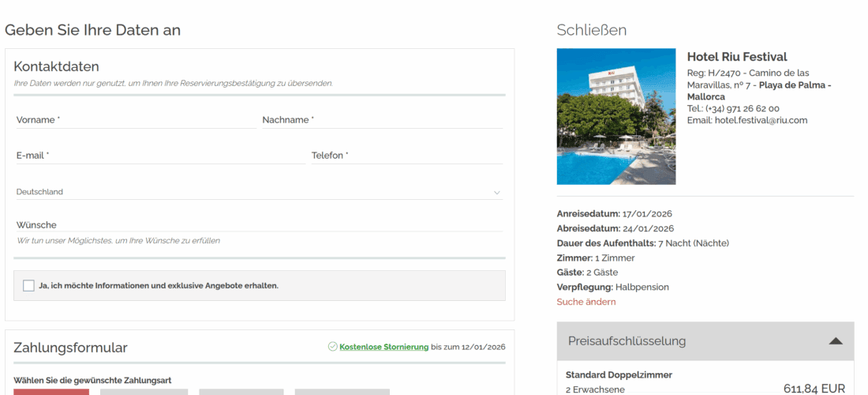The height and width of the screenshot is (395, 868).
Task: Click into the Telefon field
Action: [406, 156]
